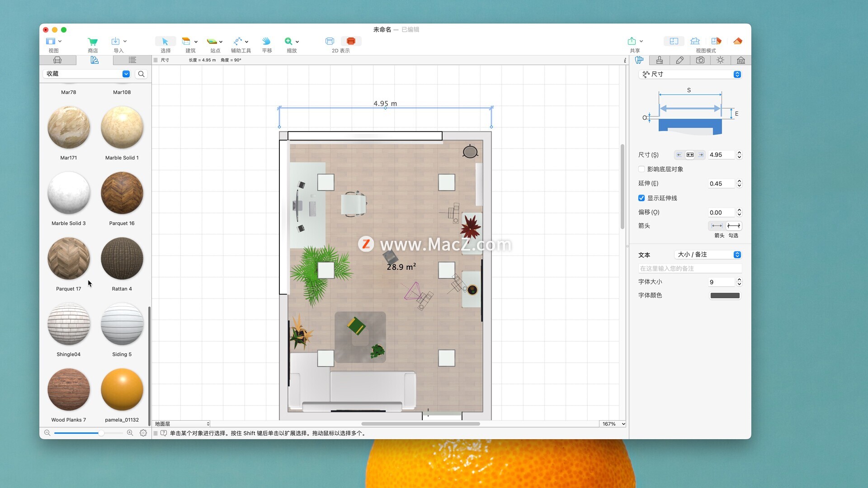The width and height of the screenshot is (868, 488).
Task: Click the 尺寸 (S) stepper arrows
Action: coord(740,155)
